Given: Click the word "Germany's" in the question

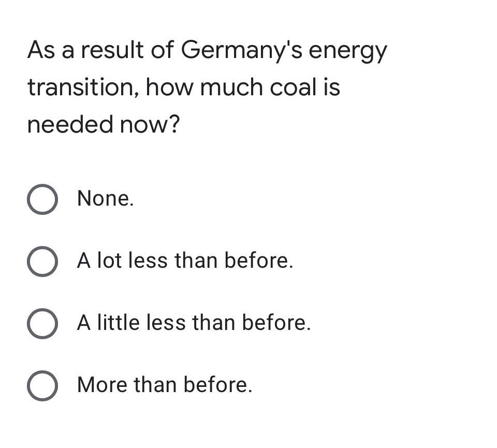Looking at the screenshot, I should (242, 51).
